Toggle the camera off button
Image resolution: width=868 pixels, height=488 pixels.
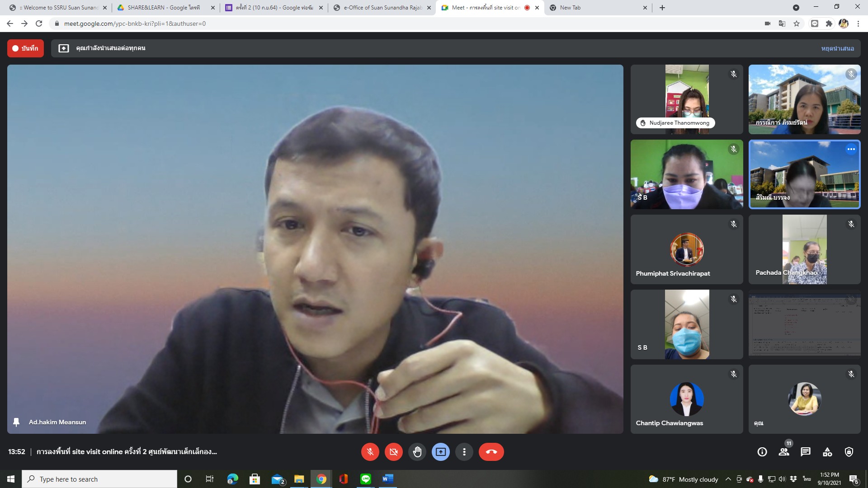coord(394,452)
